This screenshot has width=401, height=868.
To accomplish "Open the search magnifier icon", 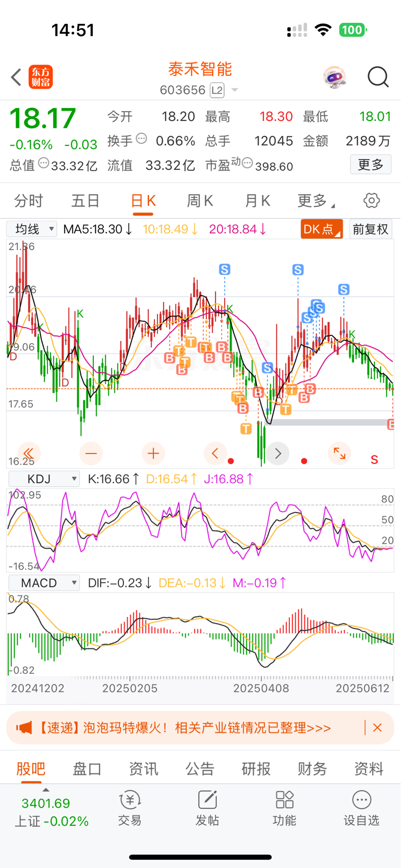I will click(x=378, y=77).
